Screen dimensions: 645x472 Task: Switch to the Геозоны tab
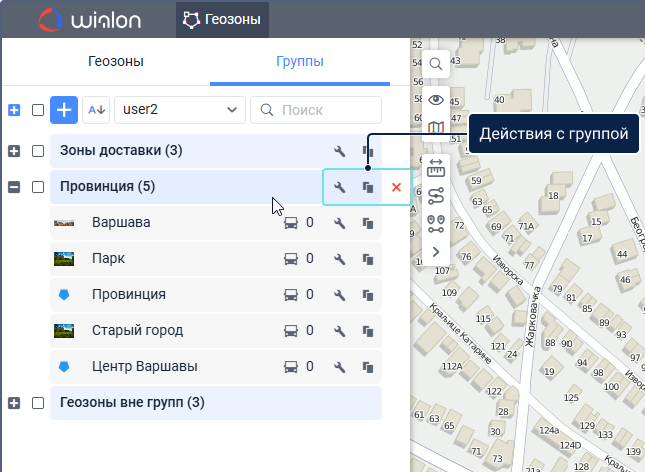pyautogui.click(x=115, y=61)
